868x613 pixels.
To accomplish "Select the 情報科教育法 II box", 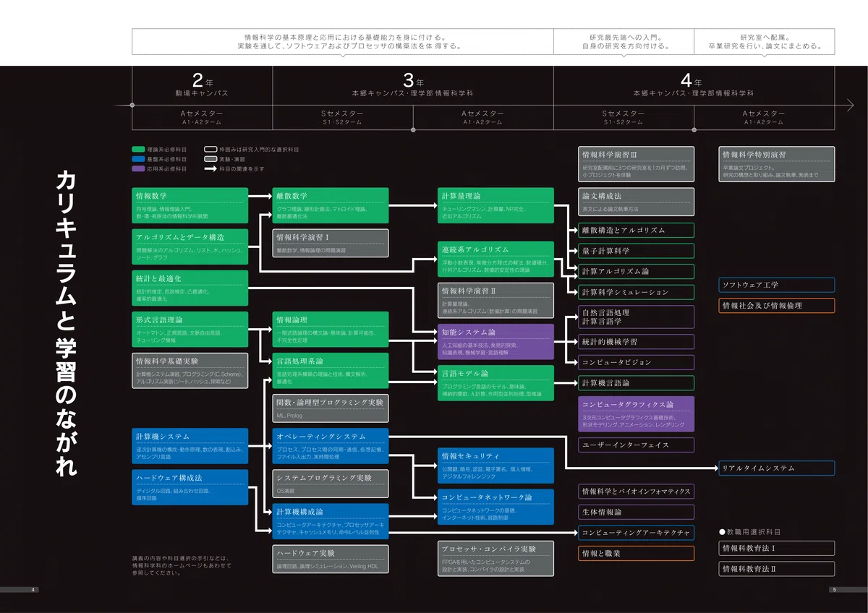I will click(x=777, y=569).
